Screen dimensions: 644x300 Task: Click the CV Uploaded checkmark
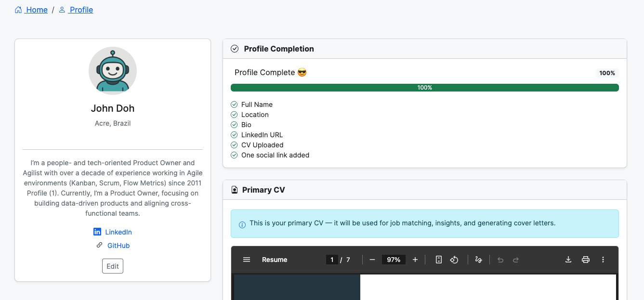pyautogui.click(x=234, y=145)
